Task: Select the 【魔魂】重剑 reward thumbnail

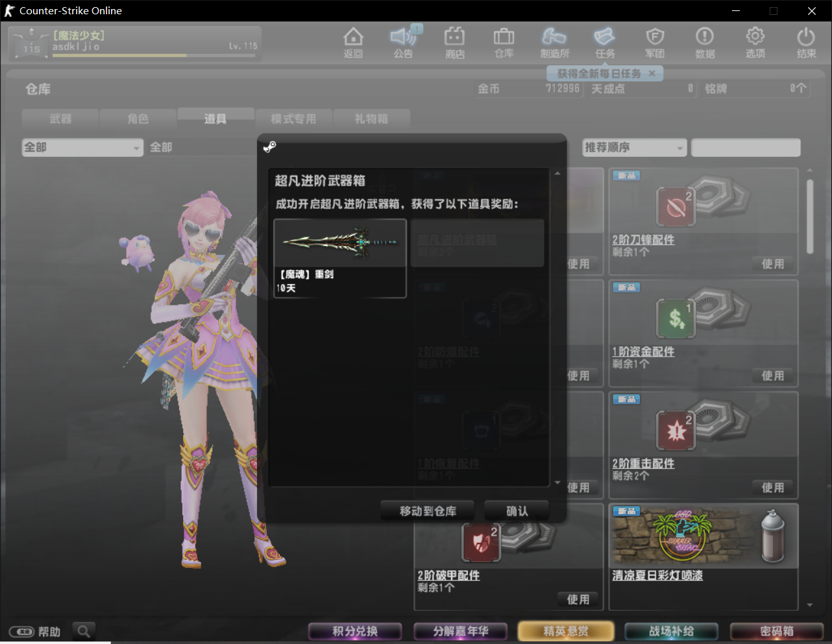Action: 340,243
